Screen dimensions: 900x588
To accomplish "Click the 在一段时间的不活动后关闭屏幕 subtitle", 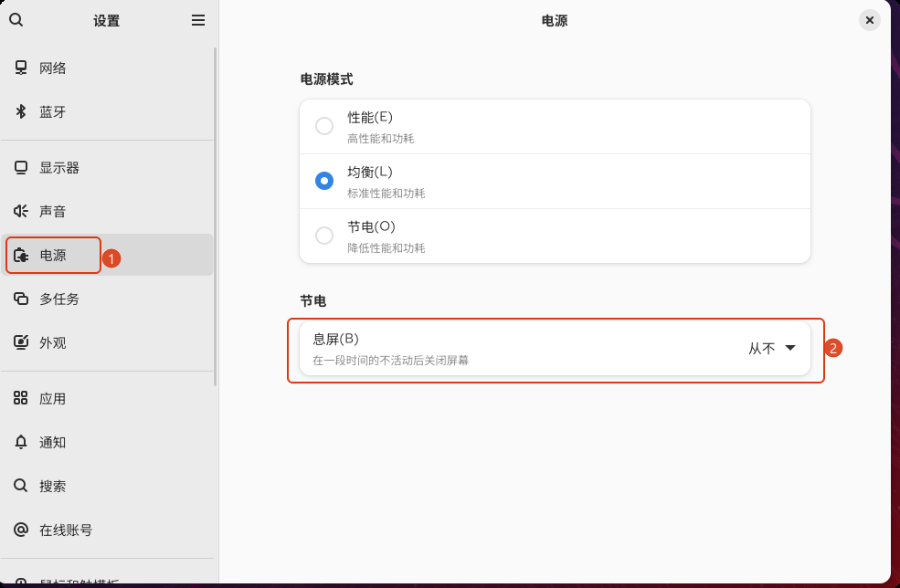I will 391,361.
